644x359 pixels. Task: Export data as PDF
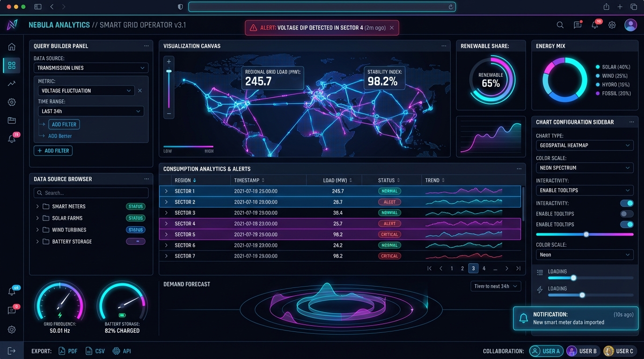tap(68, 351)
